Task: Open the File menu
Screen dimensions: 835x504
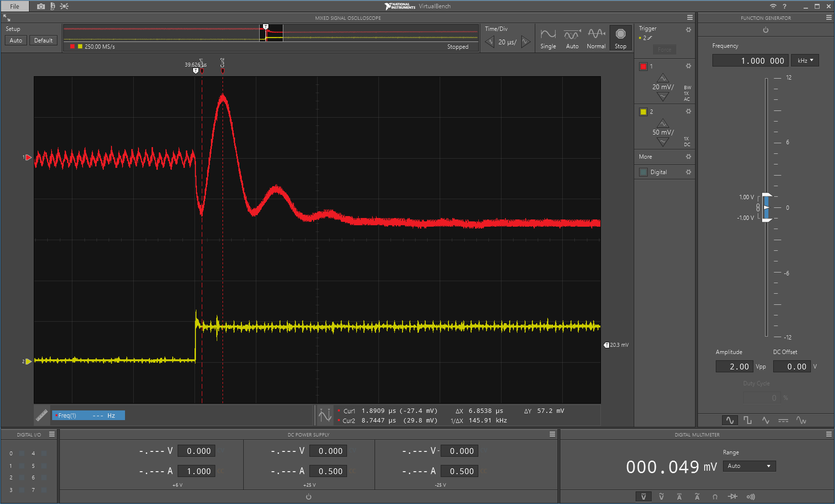Action: pos(14,6)
